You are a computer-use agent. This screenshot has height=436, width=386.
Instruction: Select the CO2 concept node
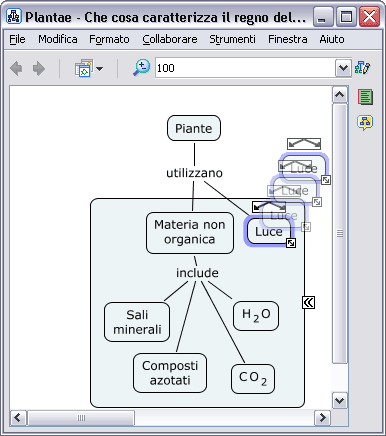(x=253, y=379)
